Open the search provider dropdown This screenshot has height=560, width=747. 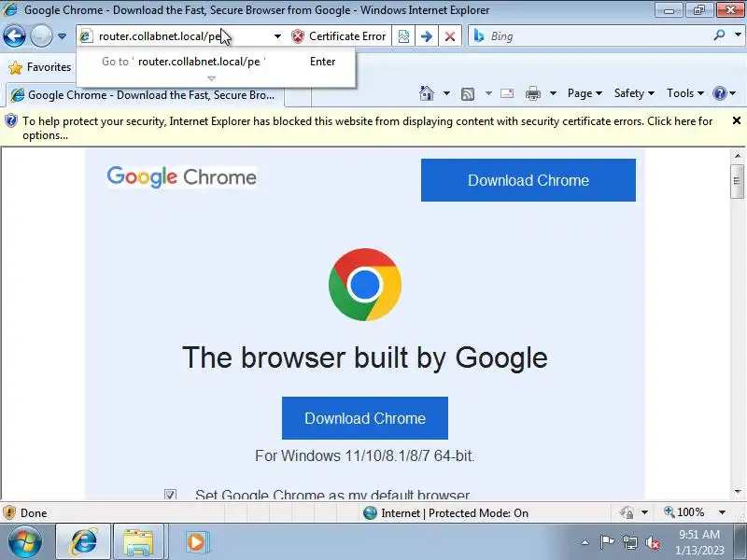(x=738, y=35)
